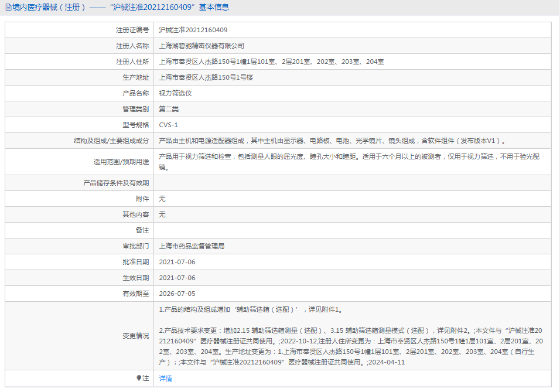
Task: Click the registrant name 上海湖碧驰精密仪器有限公司
Action: point(202,46)
